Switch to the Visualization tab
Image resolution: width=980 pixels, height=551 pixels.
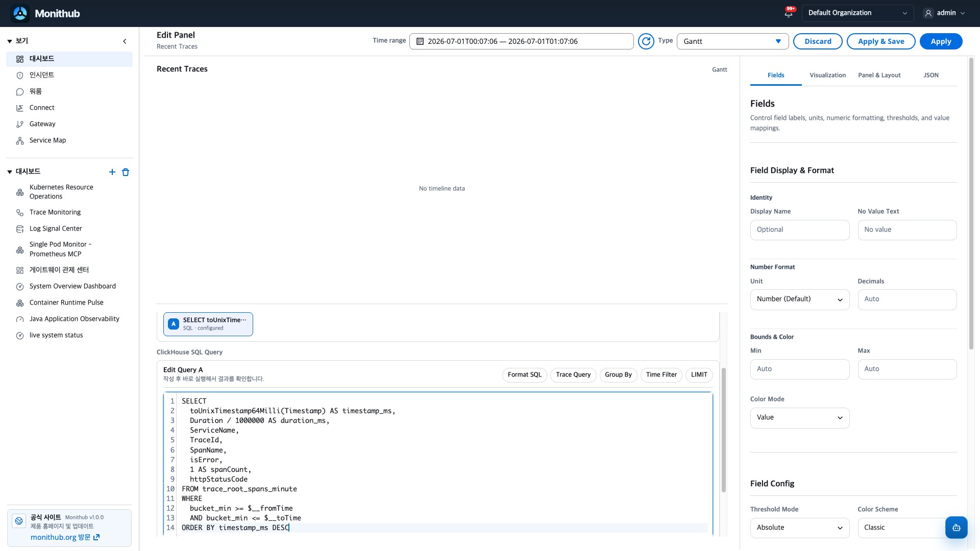coord(827,75)
